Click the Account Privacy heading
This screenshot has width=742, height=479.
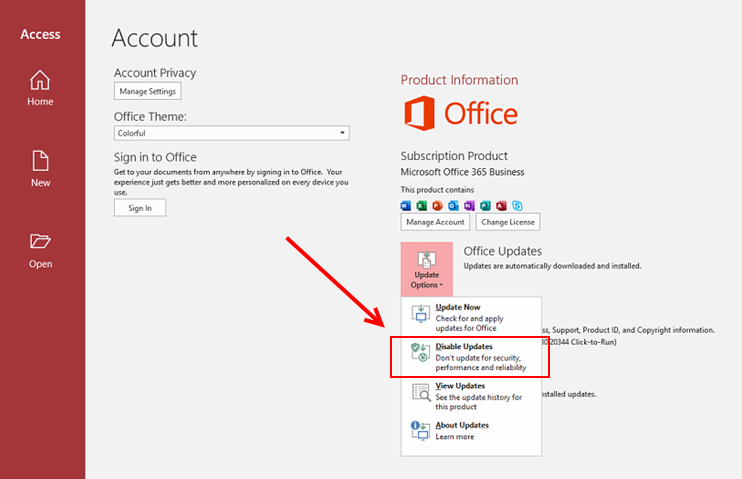pos(155,73)
